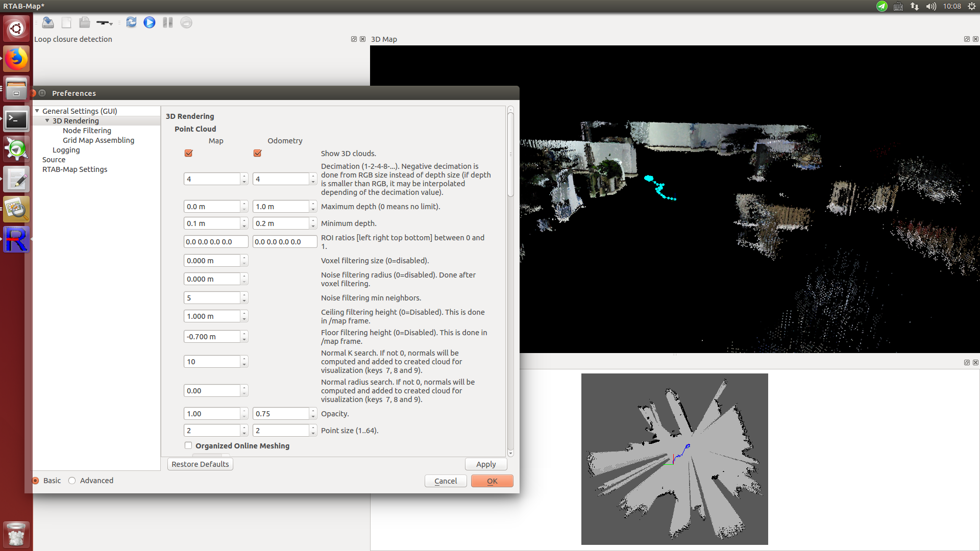Click the refresh arrows toolbar icon
The image size is (980, 551).
point(131,22)
